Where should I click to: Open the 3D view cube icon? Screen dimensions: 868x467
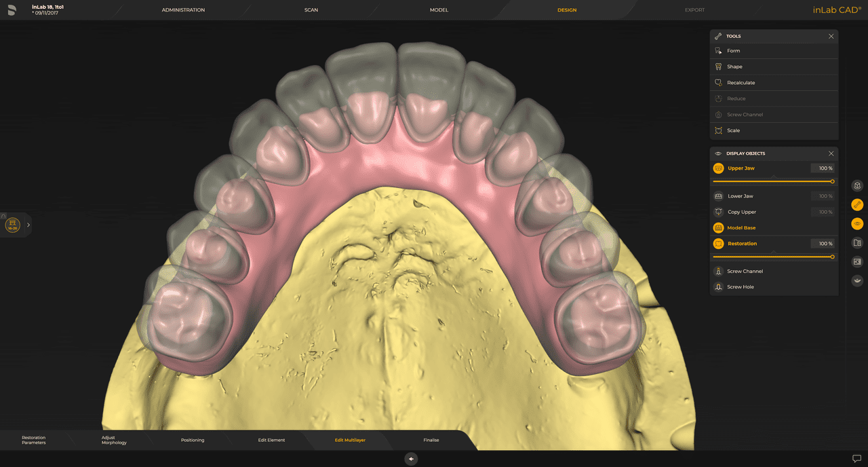857,185
